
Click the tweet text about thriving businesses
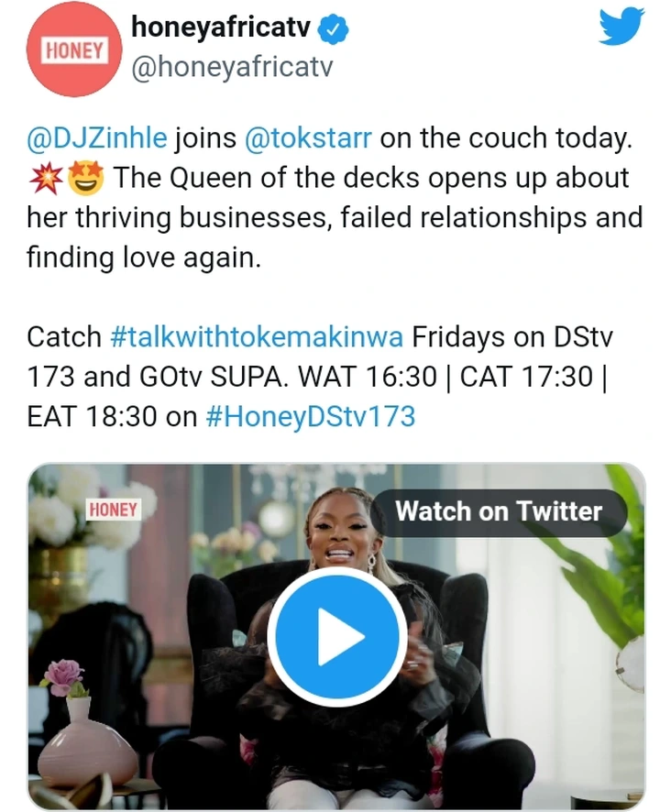pyautogui.click(x=335, y=217)
